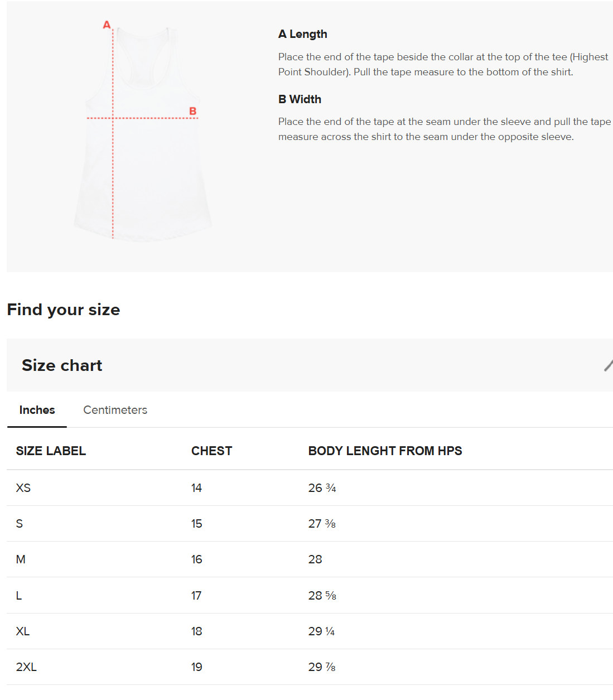Select the 2XL size row

(x=310, y=667)
